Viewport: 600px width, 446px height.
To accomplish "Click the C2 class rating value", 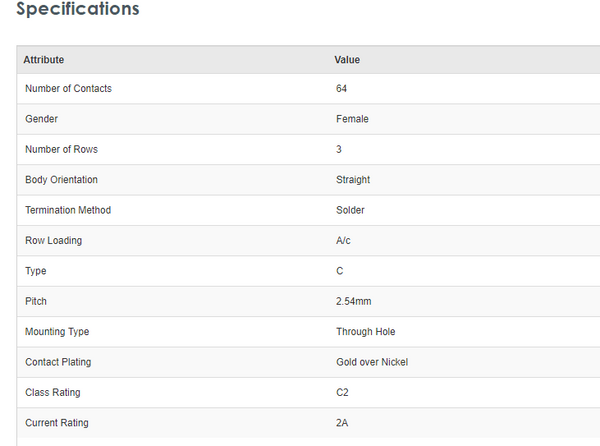I will tap(342, 393).
